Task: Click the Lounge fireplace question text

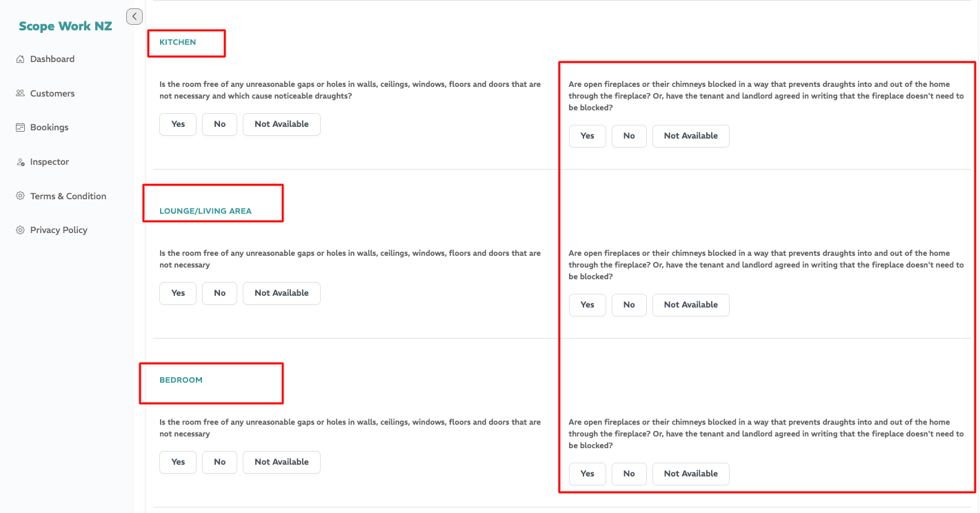Action: tap(766, 265)
